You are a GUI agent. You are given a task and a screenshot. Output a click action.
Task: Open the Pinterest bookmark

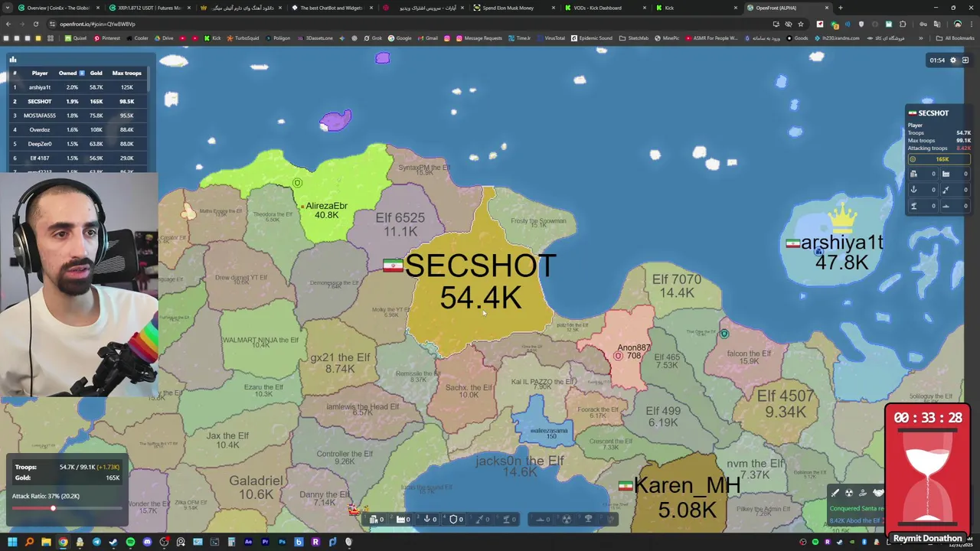[x=106, y=38]
